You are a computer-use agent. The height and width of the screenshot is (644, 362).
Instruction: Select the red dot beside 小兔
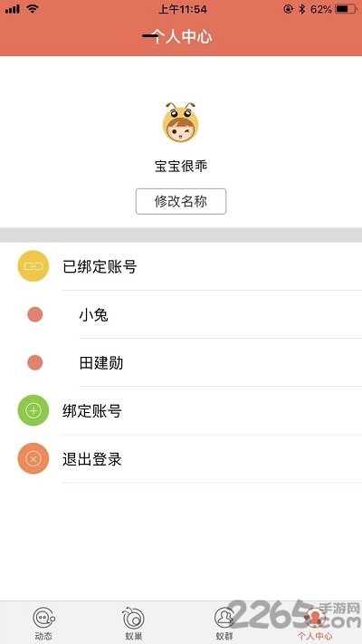click(35, 314)
